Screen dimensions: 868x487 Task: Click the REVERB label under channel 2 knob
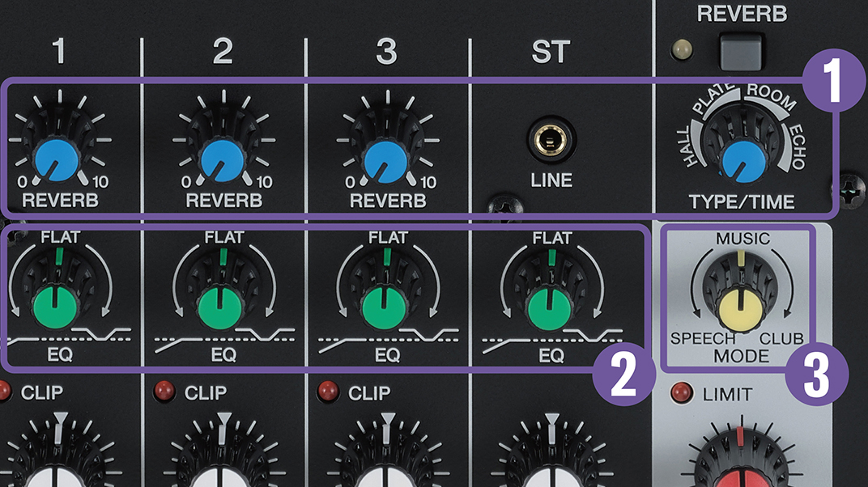[x=223, y=201]
